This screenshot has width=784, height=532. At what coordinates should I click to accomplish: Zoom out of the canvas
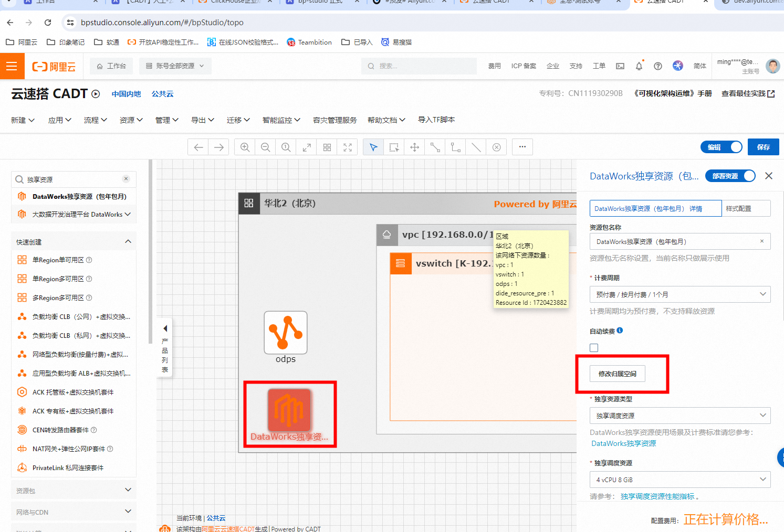pos(265,147)
